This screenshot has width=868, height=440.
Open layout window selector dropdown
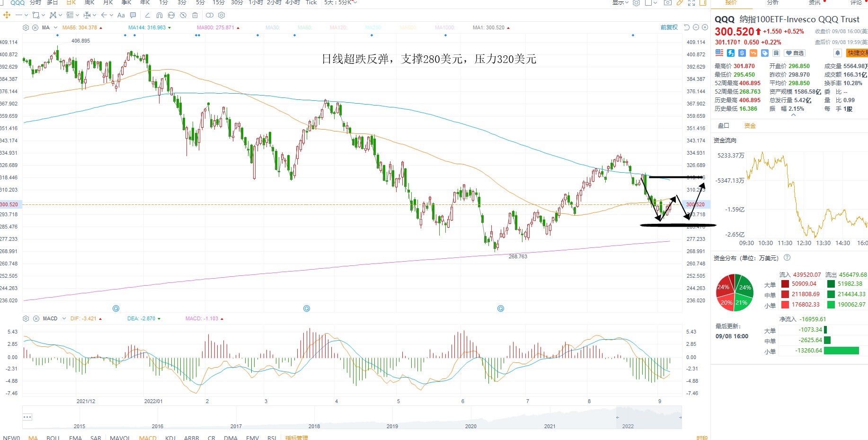[651, 2]
